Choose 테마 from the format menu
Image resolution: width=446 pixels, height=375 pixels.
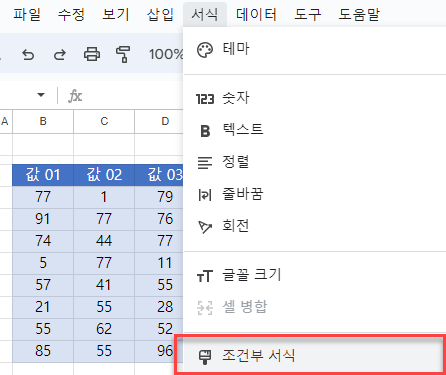point(315,50)
